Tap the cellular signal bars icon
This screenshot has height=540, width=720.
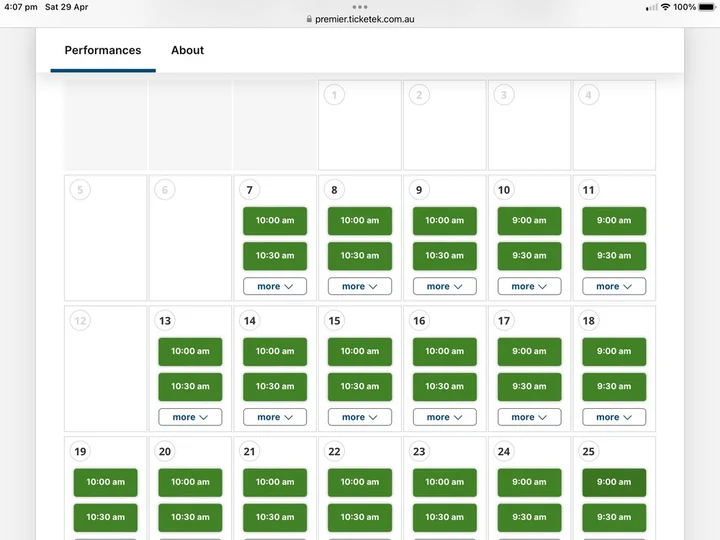pyautogui.click(x=652, y=7)
